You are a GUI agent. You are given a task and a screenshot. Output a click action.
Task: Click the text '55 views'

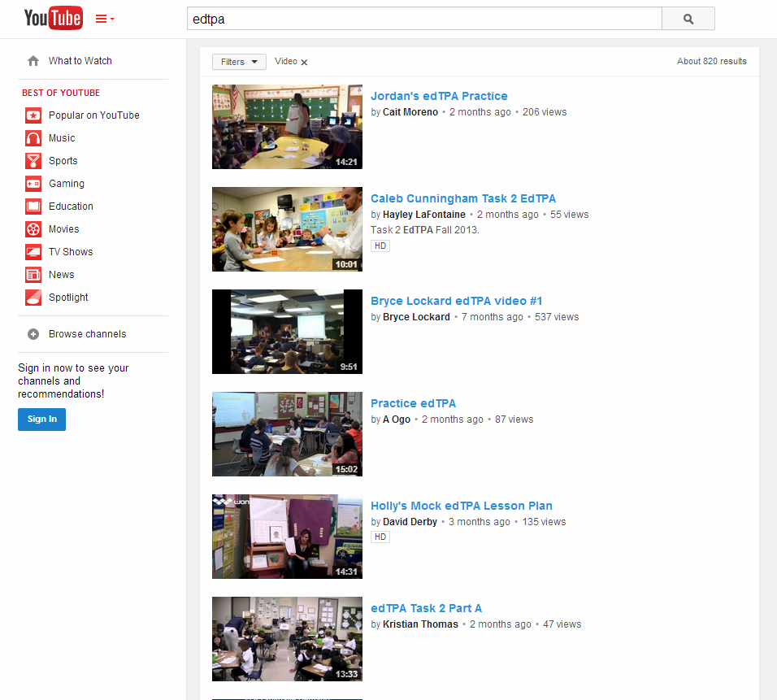point(570,215)
